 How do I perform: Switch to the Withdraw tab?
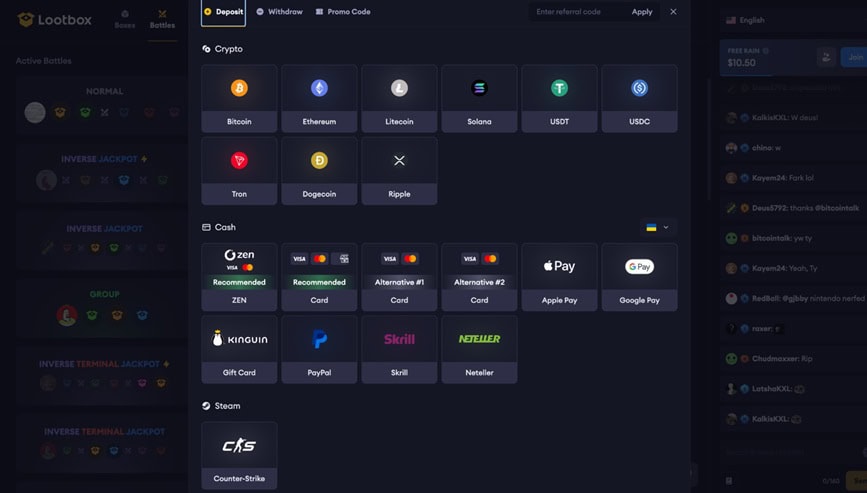[280, 12]
